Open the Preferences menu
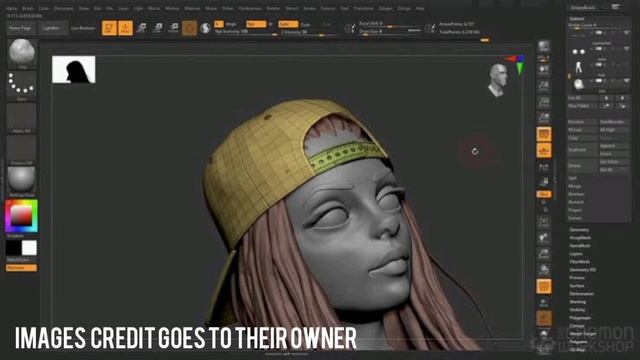 pos(250,9)
